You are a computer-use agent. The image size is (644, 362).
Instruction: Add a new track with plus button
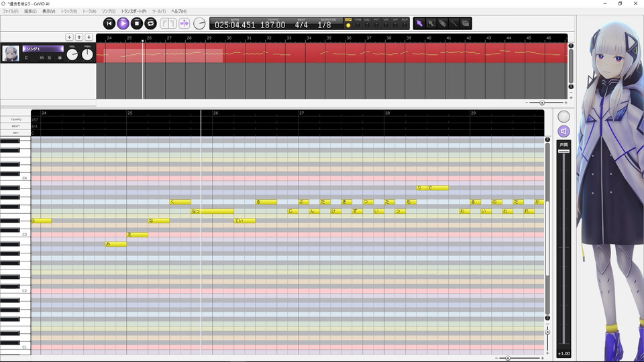[x=69, y=38]
